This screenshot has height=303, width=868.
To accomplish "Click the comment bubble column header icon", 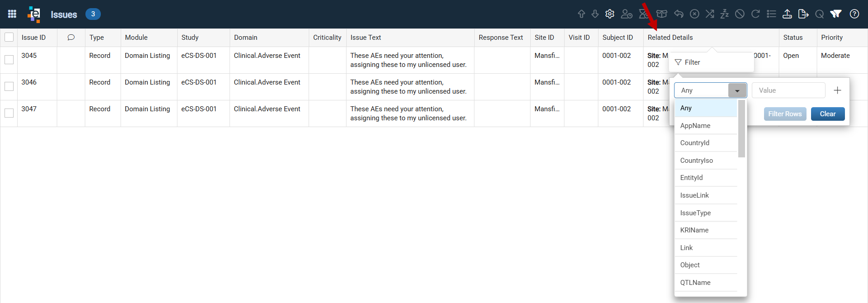I will click(71, 38).
